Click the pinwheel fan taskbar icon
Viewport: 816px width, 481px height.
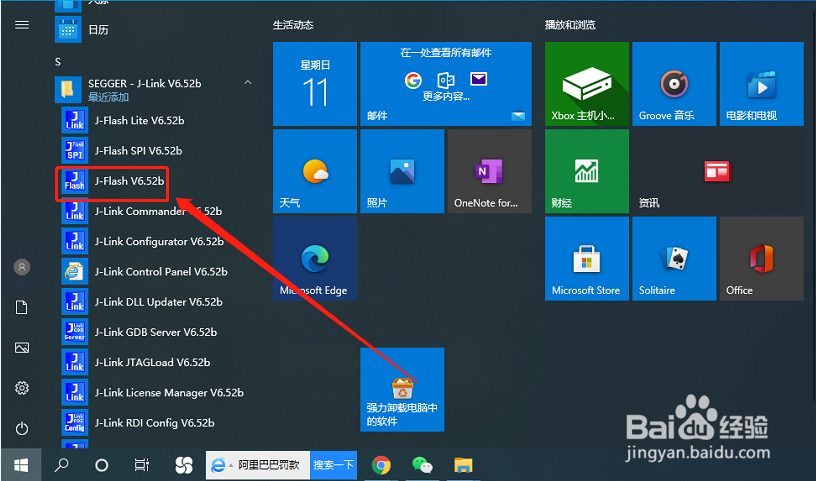click(183, 465)
